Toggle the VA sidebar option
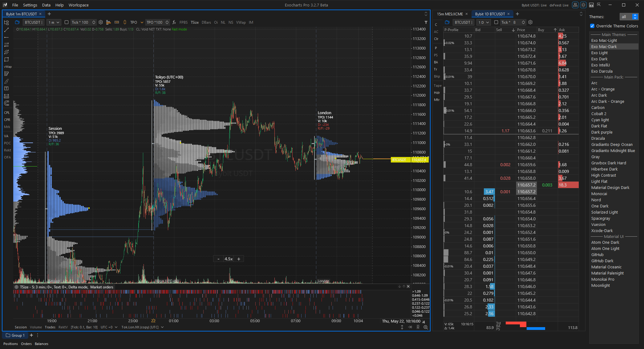 (6, 136)
